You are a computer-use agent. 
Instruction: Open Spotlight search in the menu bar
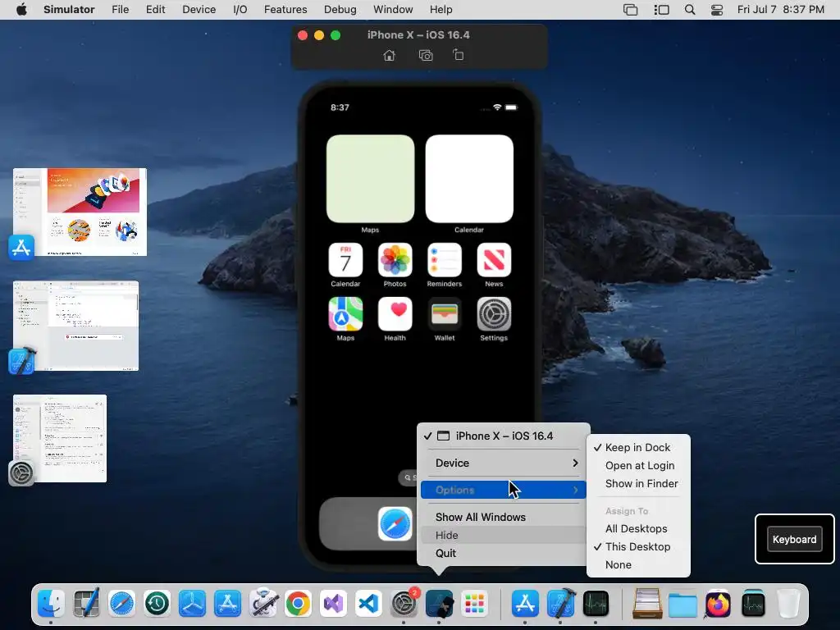690,10
